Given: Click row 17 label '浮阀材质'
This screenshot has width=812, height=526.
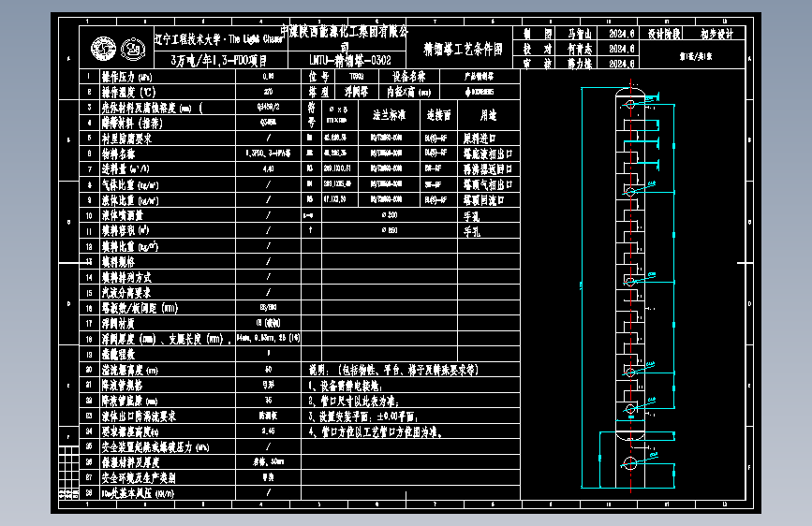Looking at the screenshot, I should (x=118, y=324).
